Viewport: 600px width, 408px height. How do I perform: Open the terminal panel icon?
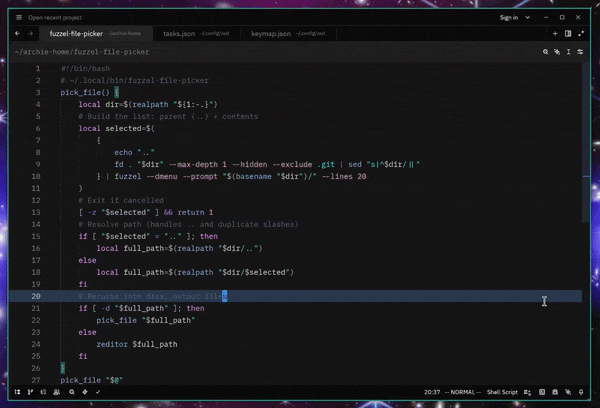point(543,392)
